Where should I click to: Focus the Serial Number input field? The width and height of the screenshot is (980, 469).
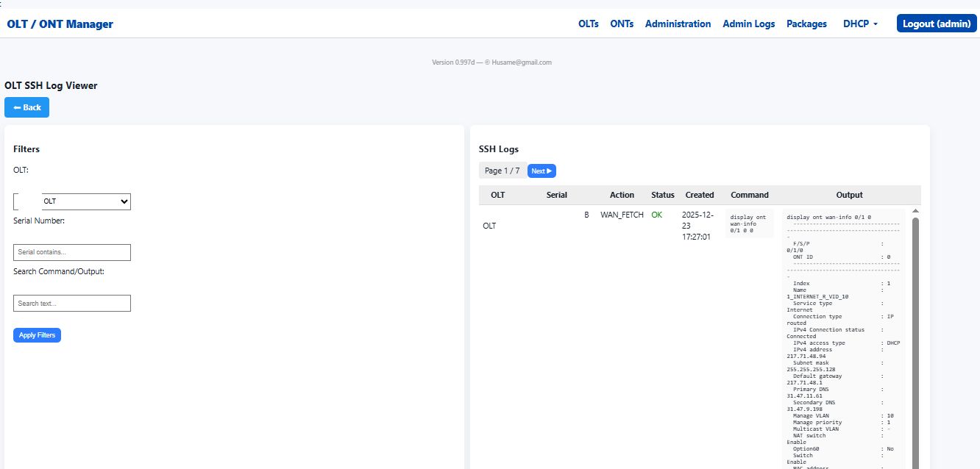[72, 252]
